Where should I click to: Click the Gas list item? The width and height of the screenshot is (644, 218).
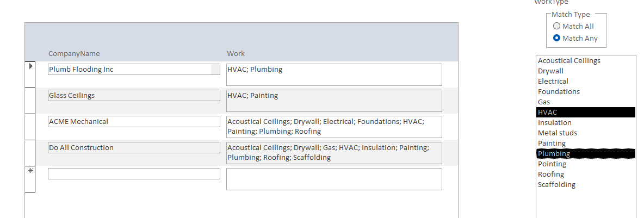(x=544, y=102)
